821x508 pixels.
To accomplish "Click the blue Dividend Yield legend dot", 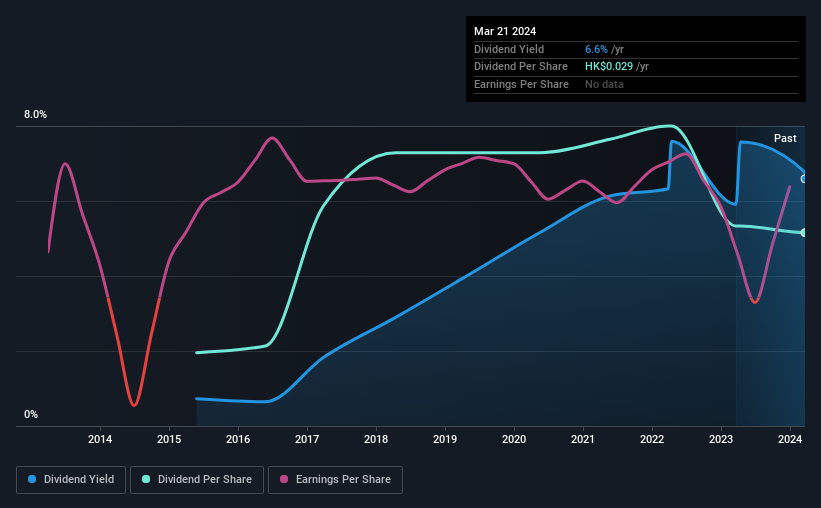I will (x=32, y=479).
